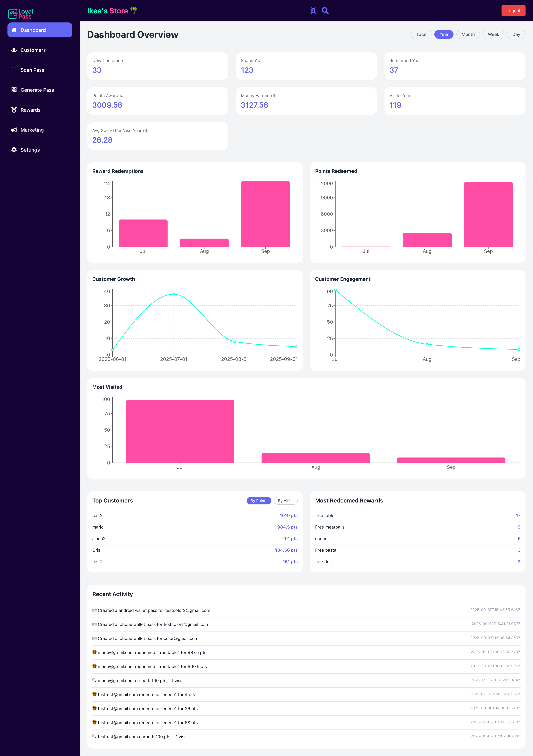Screen dimensions: 533x756
Task: Click the Generate Pass QR icon
Action: pyautogui.click(x=14, y=90)
